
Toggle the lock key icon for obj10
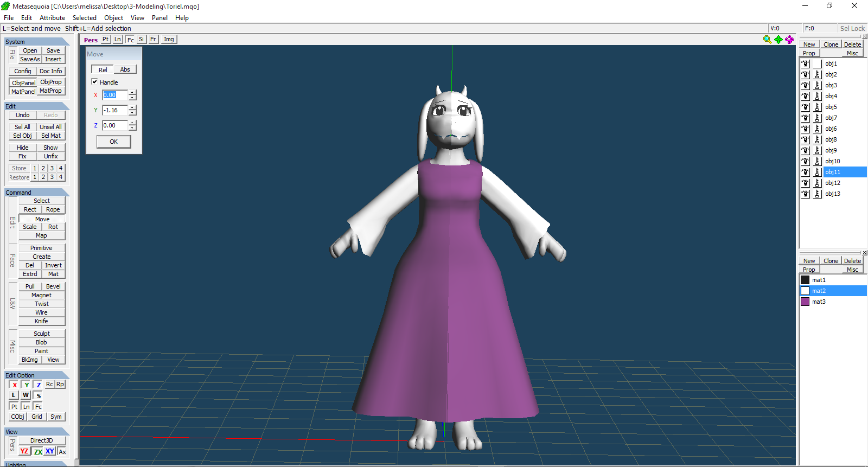pos(818,161)
